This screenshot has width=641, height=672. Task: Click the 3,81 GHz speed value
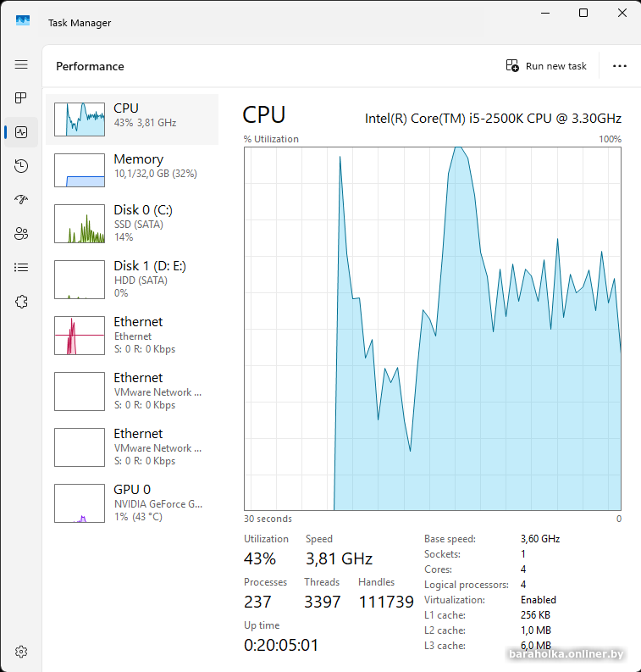[x=339, y=558]
